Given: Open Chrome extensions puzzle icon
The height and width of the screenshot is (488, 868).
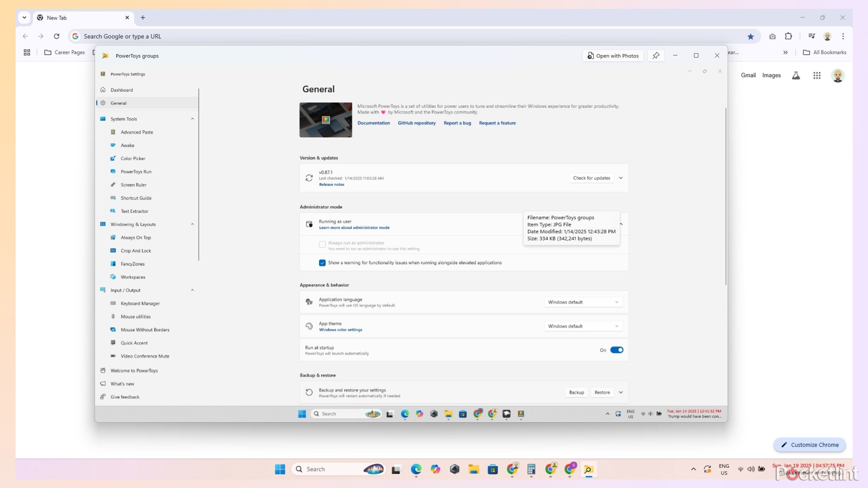Looking at the screenshot, I should coord(788,36).
